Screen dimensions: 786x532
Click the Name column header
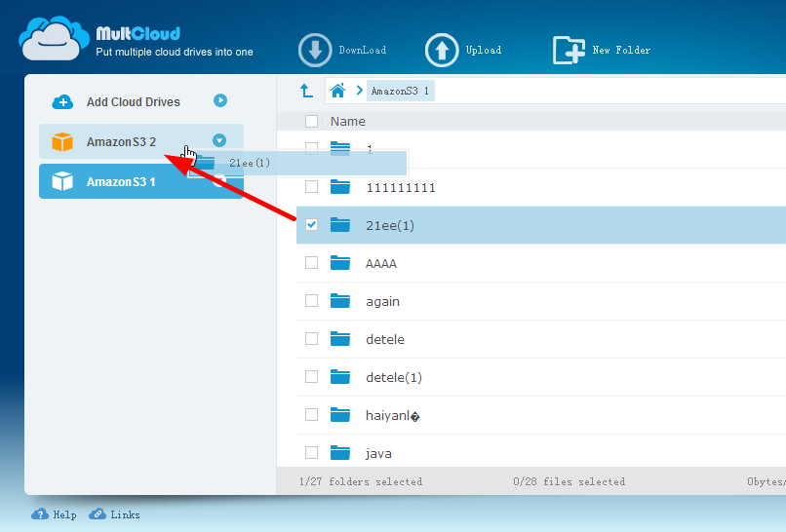(x=347, y=121)
